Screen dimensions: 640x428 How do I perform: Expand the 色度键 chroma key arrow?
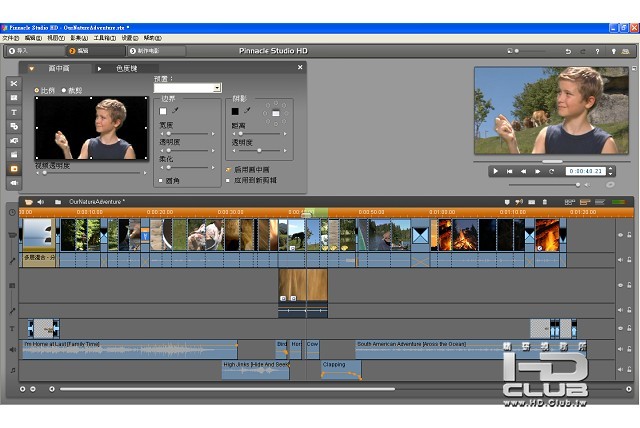coord(99,69)
